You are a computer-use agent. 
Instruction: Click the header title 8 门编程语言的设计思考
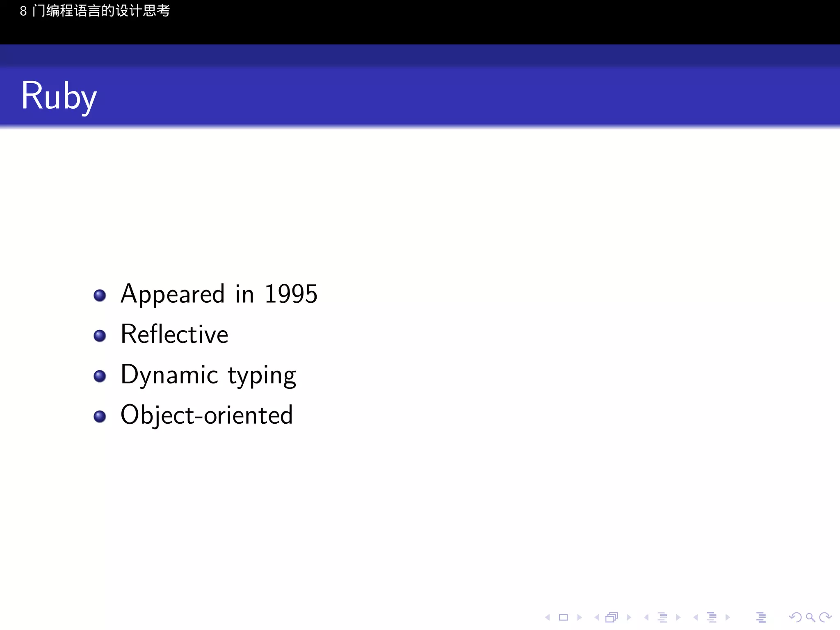(x=95, y=11)
